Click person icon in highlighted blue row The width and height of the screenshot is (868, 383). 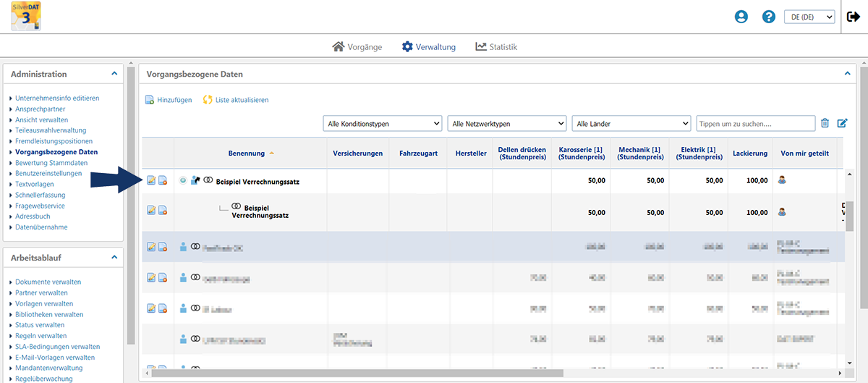(183, 246)
